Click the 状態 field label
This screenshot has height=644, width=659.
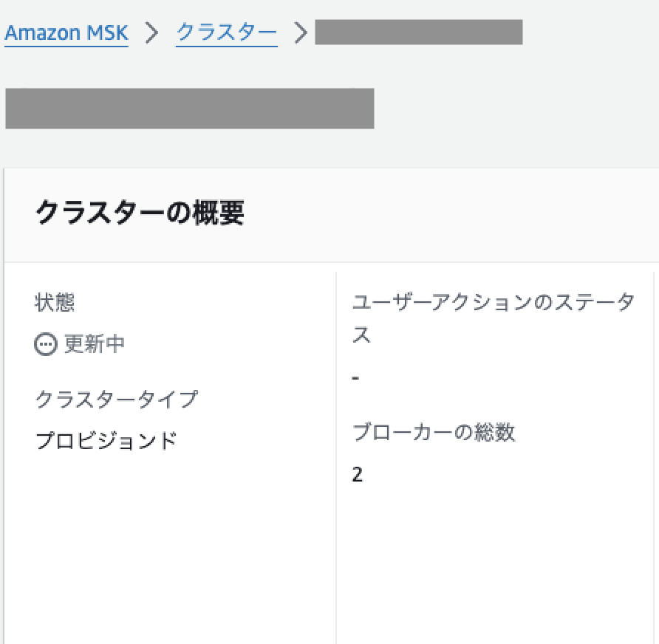click(x=55, y=302)
